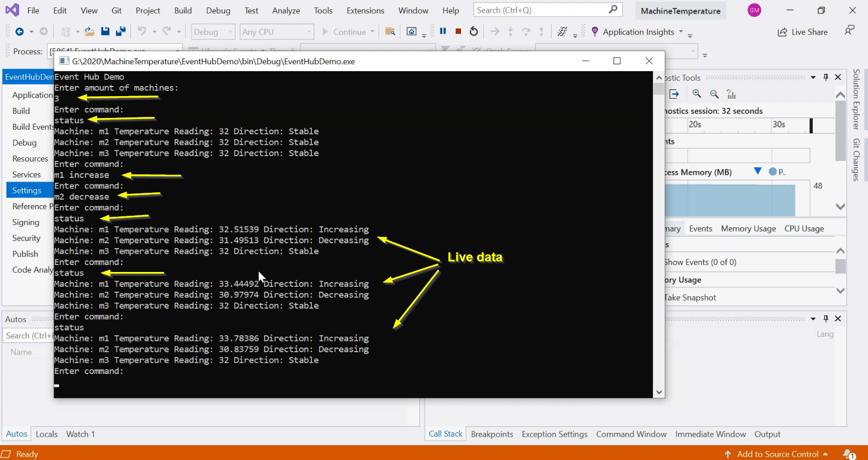
Task: Expand the Continue button dropdown arrow
Action: [x=372, y=32]
